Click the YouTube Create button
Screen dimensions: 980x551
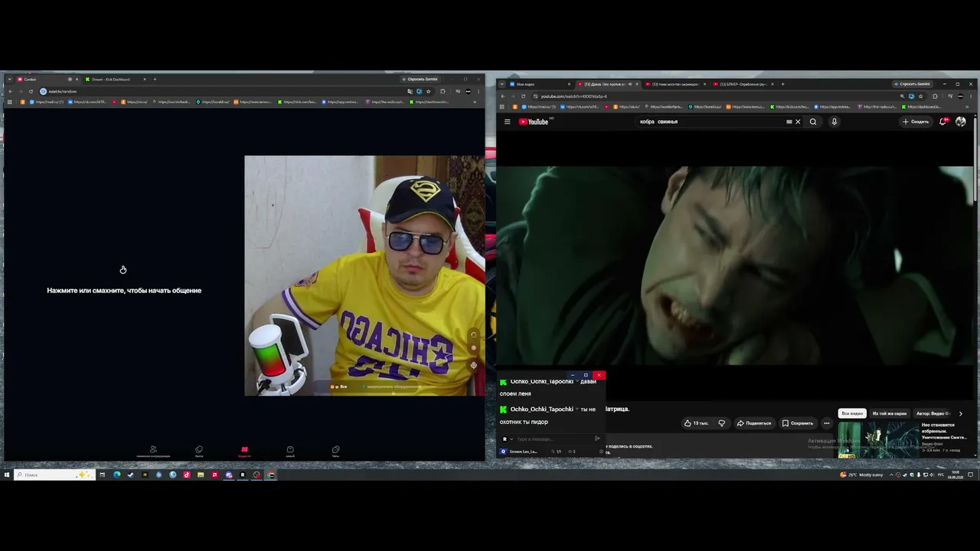pos(916,122)
